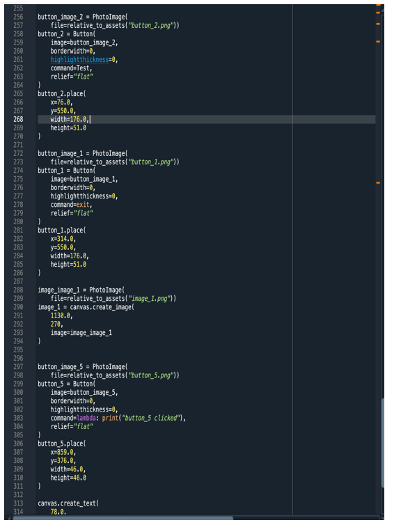Click 'borderwidth=0,' on line 276
This screenshot has height=532, width=401.
[x=73, y=187]
